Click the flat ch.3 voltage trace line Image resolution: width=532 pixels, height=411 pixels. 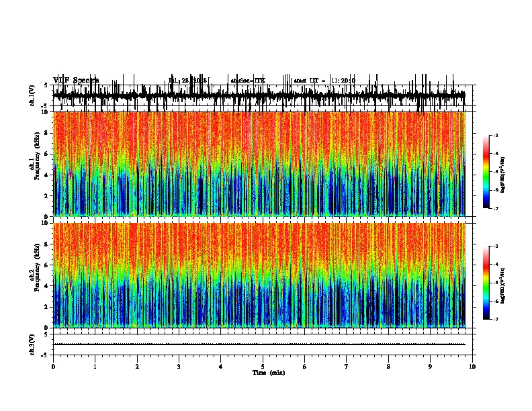[x=259, y=345]
